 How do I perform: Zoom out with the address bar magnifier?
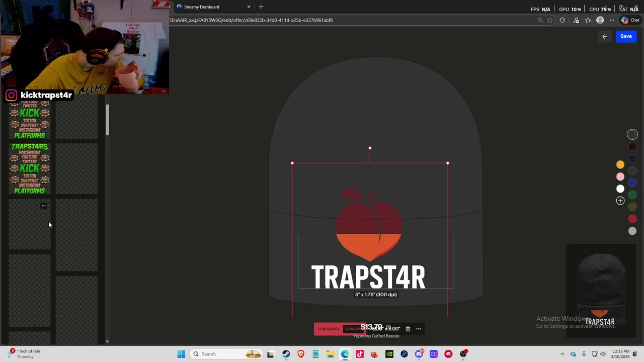(540, 20)
